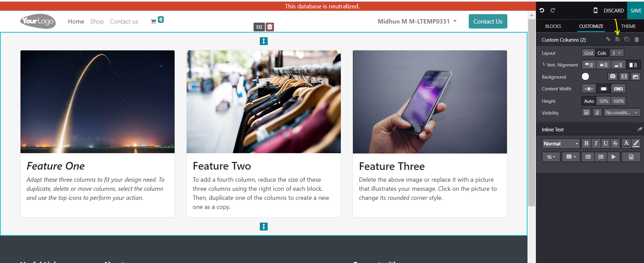
Task: Open the shopping cart icon
Action: pos(153,21)
